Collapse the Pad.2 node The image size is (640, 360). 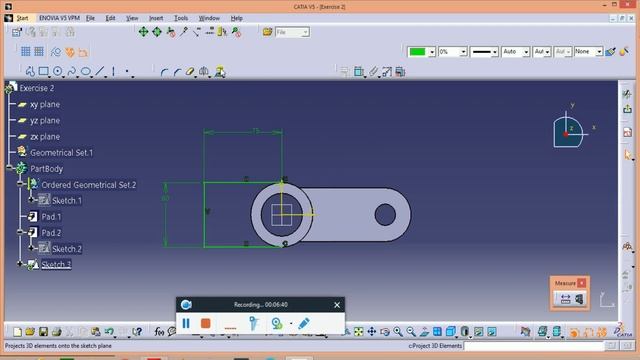point(20,232)
